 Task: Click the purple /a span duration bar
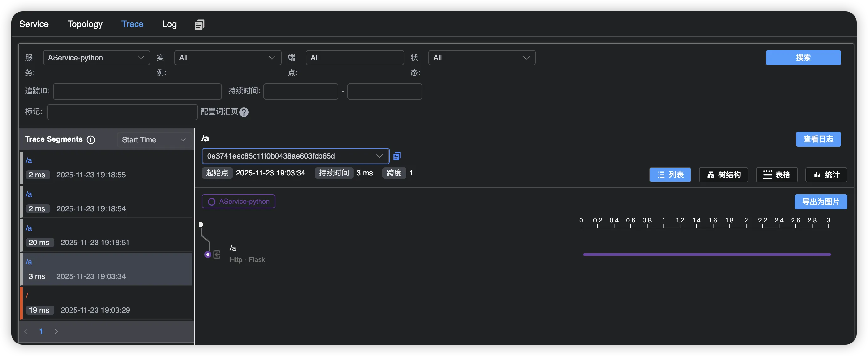707,254
